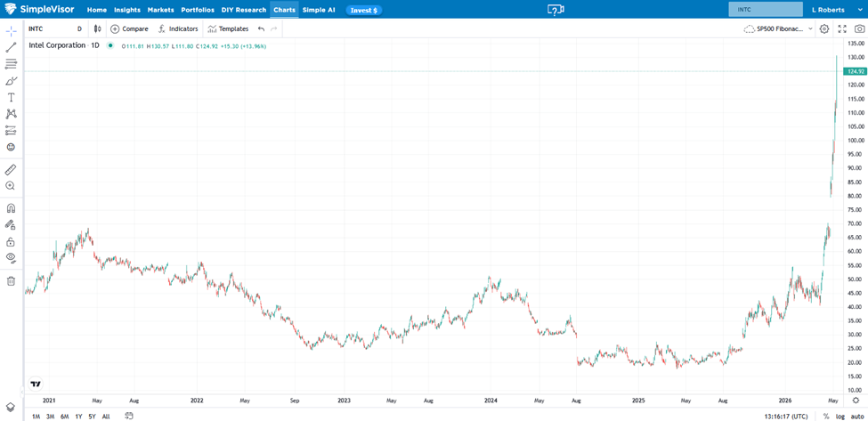Viewport: 868px width, 421px height.
Task: Open the forecast and measurement tools
Action: point(11,131)
